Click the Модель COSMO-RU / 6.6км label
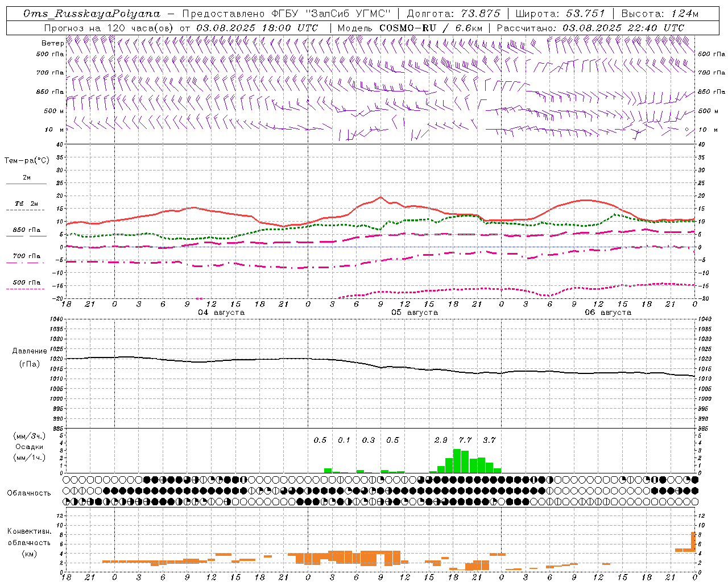This screenshot has height=582, width=728. tap(409, 28)
